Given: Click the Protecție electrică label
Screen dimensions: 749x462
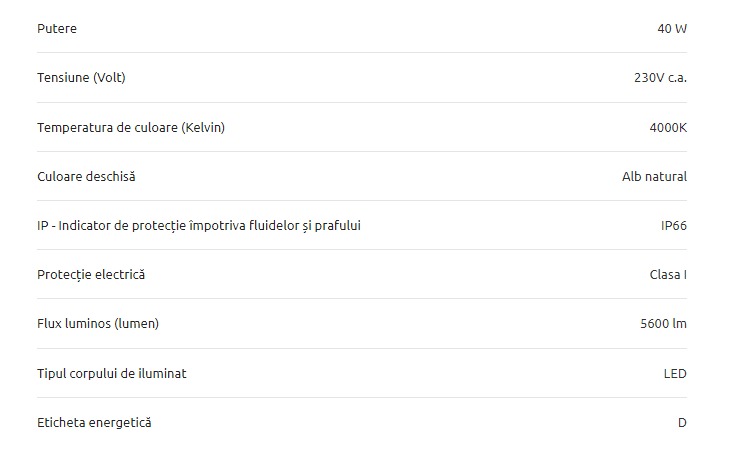Looking at the screenshot, I should 91,275.
